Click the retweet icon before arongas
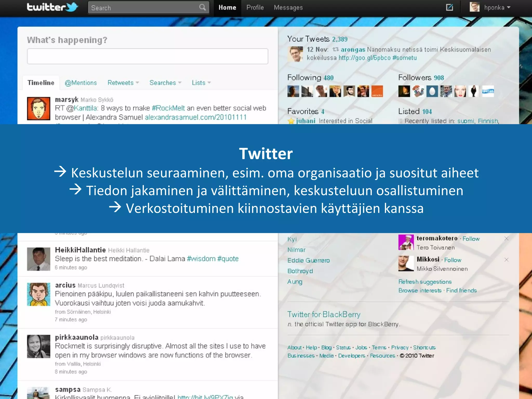The width and height of the screenshot is (532, 399). pos(336,49)
